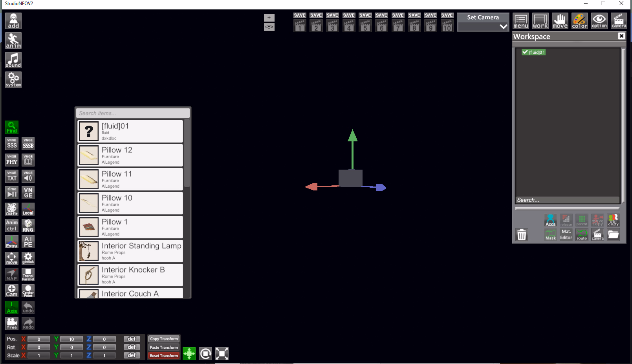This screenshot has height=364, width=632.
Task: Click the Copy Transform button
Action: (164, 339)
